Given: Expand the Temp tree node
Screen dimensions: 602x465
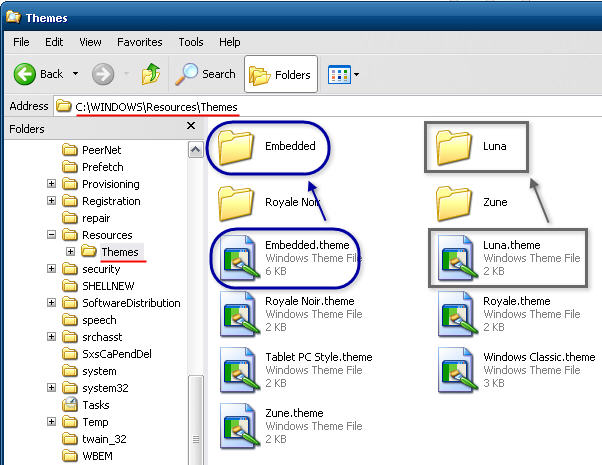Looking at the screenshot, I should [51, 422].
